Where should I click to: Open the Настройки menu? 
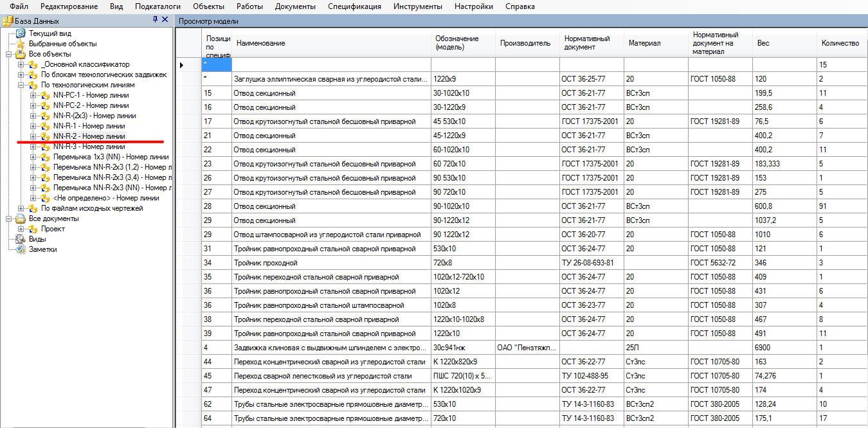click(x=474, y=6)
